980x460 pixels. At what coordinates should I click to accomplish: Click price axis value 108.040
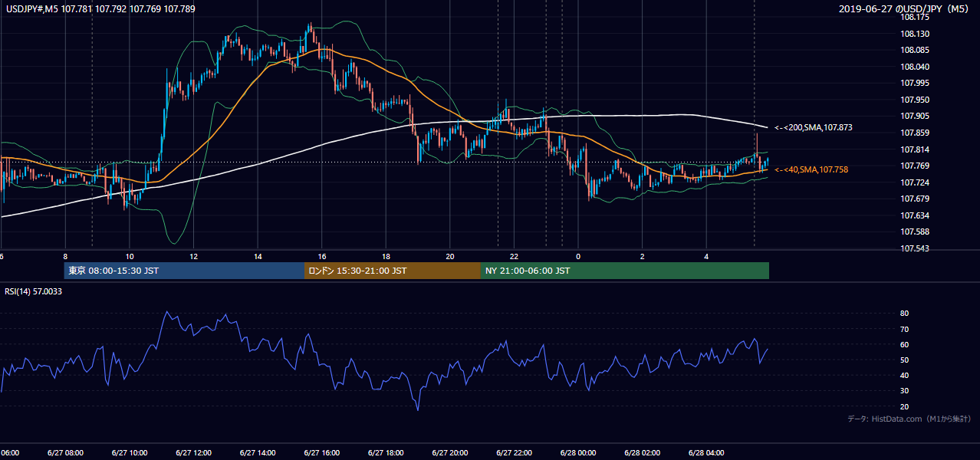pos(914,67)
